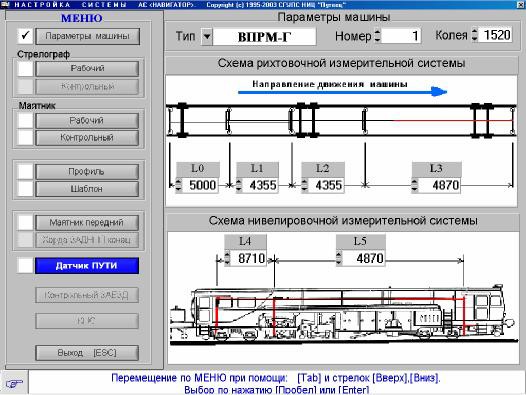Click 'Схема рихтовочной измерительной системы' header
This screenshot has width=526, height=395.
[341, 63]
